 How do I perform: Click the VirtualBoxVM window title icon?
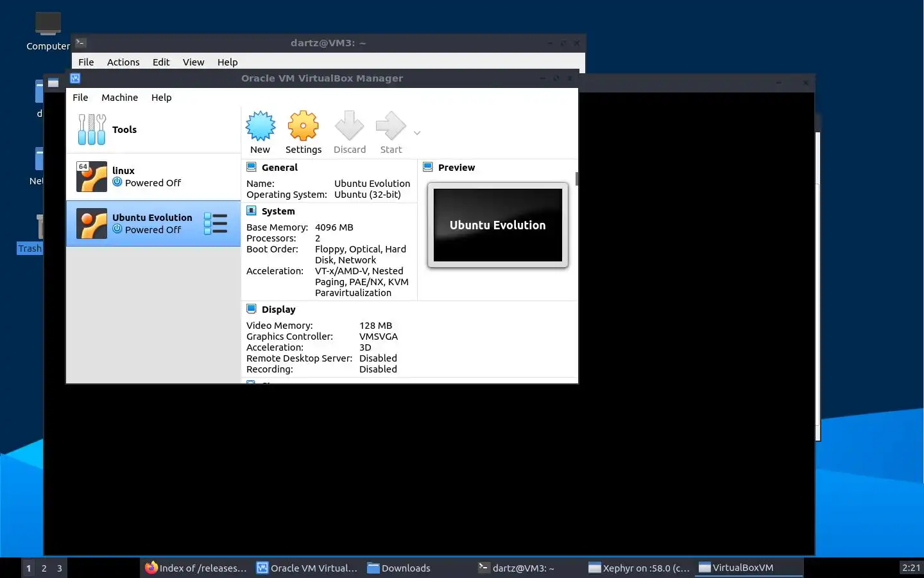53,83
